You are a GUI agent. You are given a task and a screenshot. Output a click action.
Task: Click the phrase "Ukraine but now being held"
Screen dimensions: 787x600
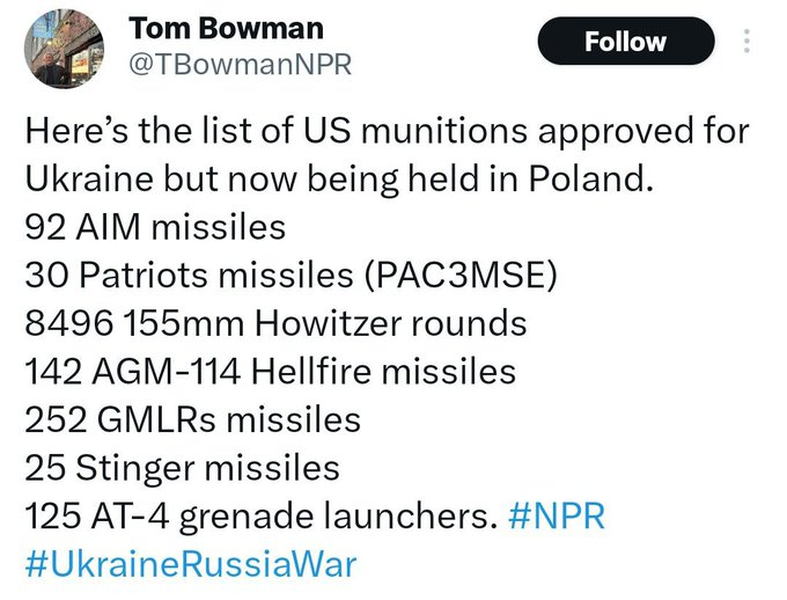click(x=248, y=180)
